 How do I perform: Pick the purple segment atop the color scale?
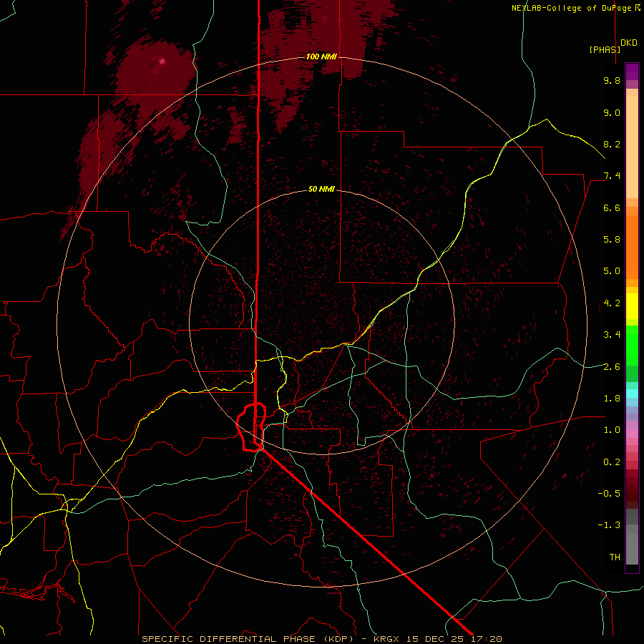[632, 72]
